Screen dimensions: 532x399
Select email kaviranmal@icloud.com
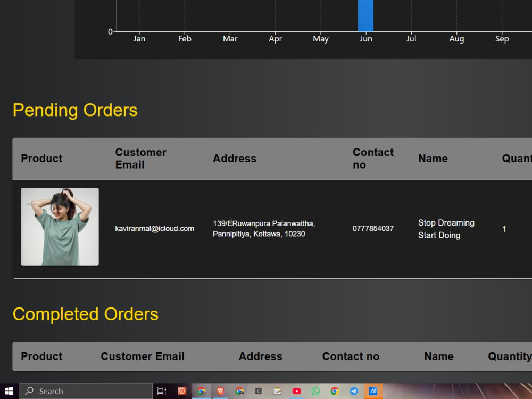pos(154,228)
